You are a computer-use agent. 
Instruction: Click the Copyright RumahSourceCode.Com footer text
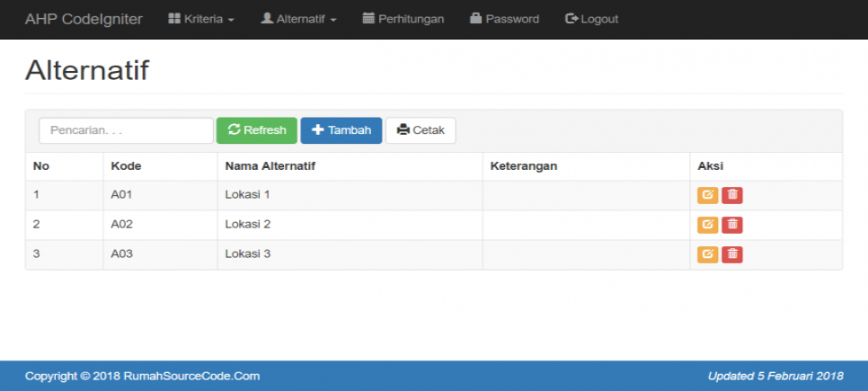[x=142, y=376]
